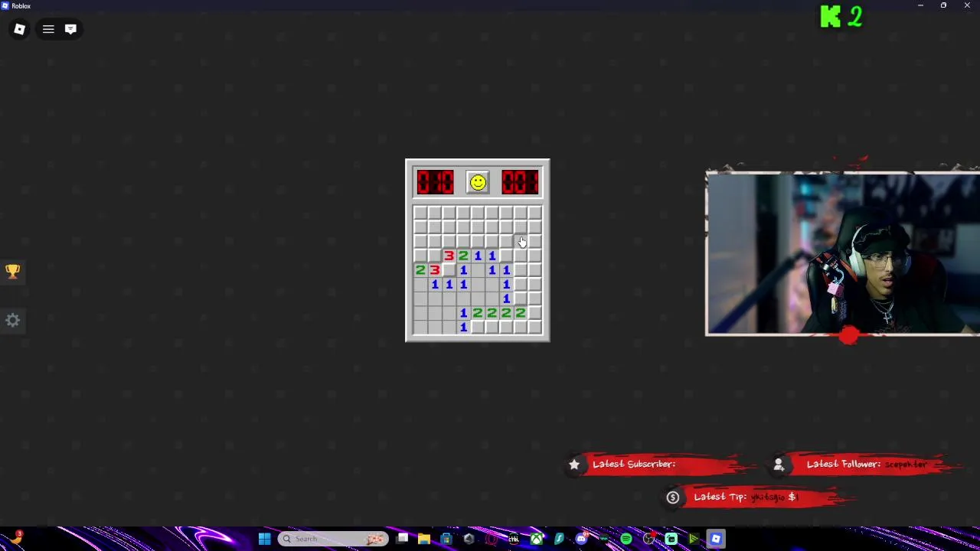Open Task View from the taskbar
Screen dimensions: 980x551
[402, 539]
